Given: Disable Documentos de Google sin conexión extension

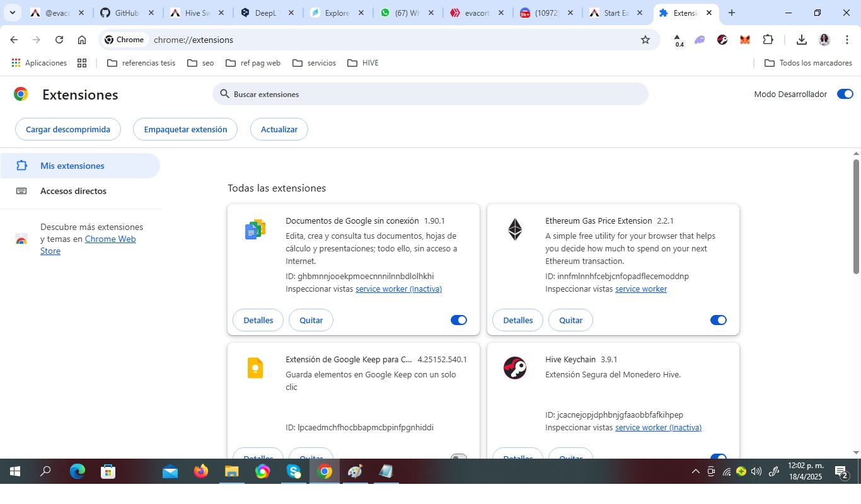Looking at the screenshot, I should point(458,320).
